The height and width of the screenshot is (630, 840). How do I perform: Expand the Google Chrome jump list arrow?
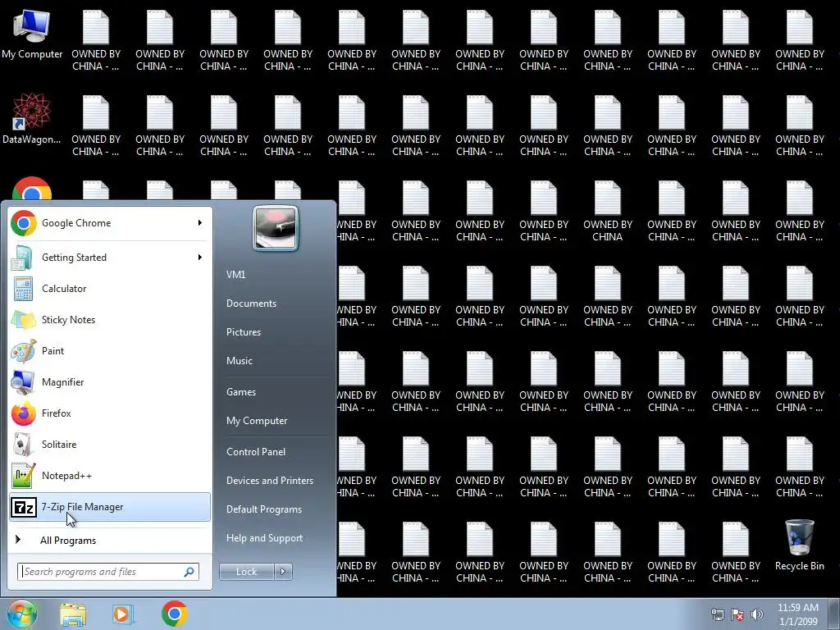[x=200, y=223]
